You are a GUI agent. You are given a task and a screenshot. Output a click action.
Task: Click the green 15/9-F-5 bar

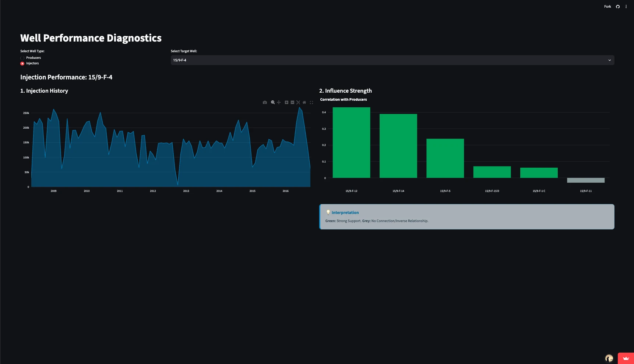point(445,158)
